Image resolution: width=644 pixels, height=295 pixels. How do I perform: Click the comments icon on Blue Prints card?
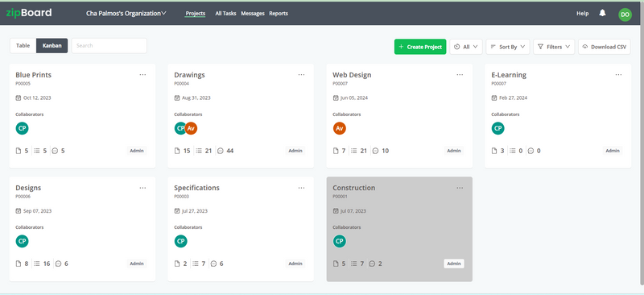[x=55, y=151]
